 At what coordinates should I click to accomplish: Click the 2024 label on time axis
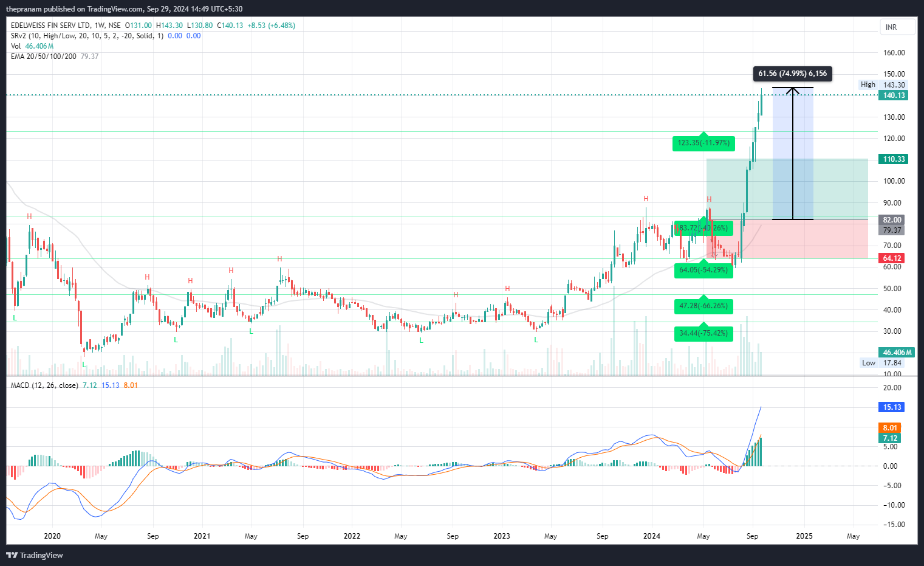[x=652, y=536]
